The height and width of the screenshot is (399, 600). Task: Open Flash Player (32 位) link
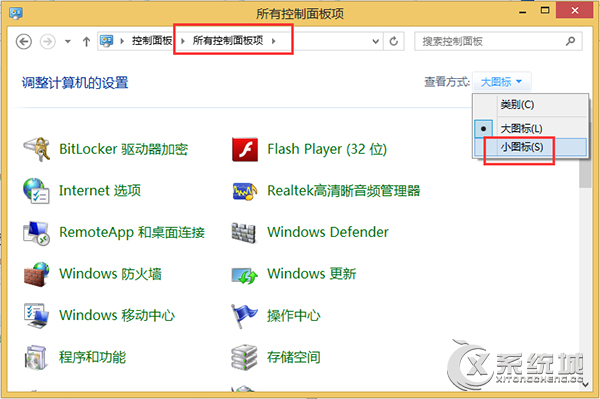click(x=327, y=149)
